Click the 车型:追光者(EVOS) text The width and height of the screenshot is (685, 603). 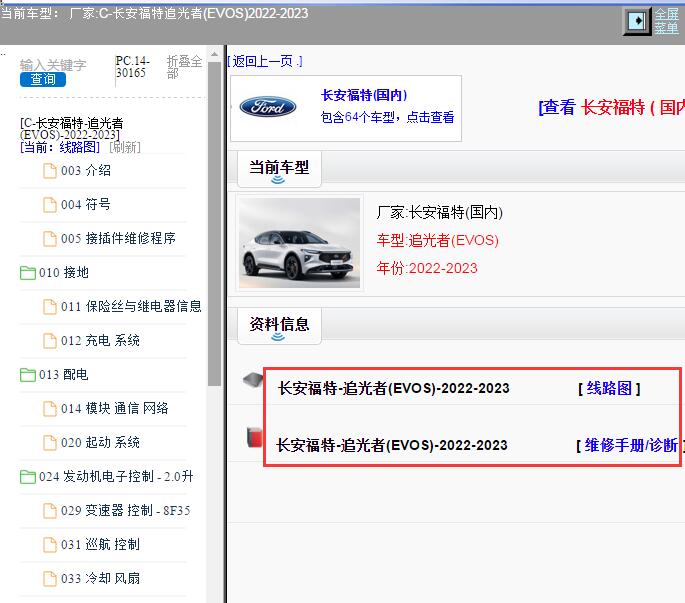[x=437, y=240]
